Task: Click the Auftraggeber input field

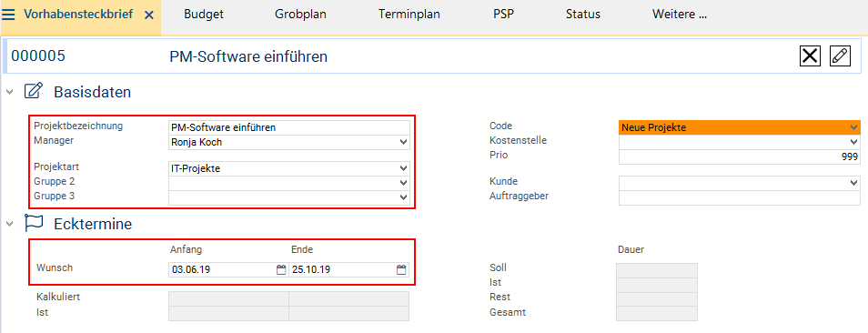Action: pos(740,197)
